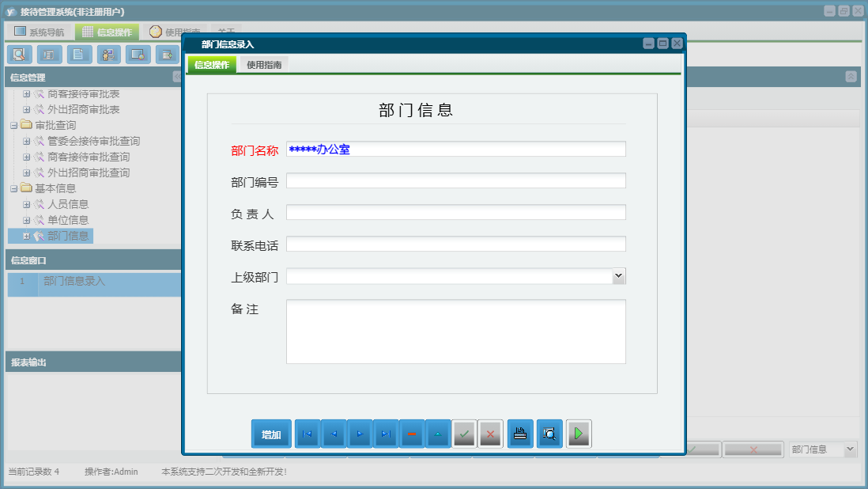Open the 部门信息 combo box in background window
The image size is (868, 489).
(x=823, y=449)
